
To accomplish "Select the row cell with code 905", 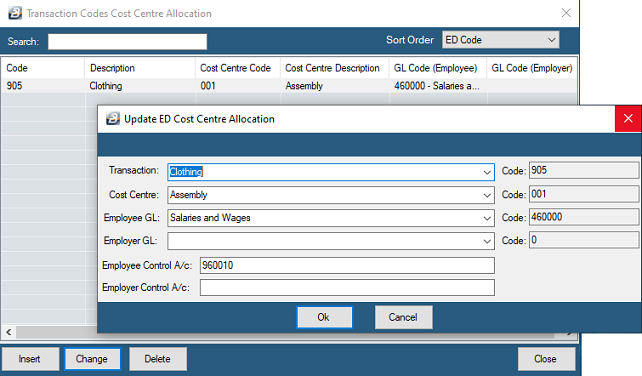I will (43, 86).
